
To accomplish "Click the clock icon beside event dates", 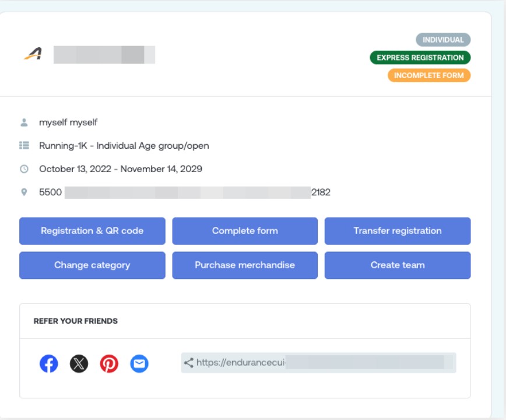I will pyautogui.click(x=24, y=169).
